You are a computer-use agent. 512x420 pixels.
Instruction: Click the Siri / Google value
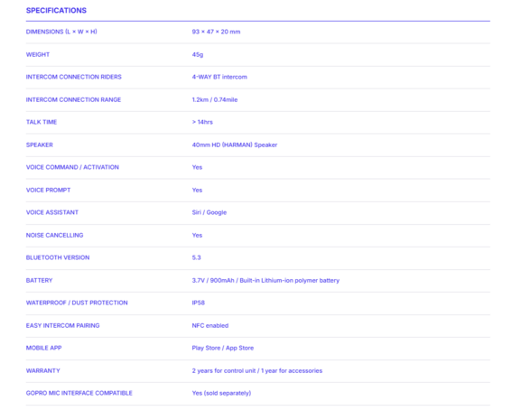(209, 212)
